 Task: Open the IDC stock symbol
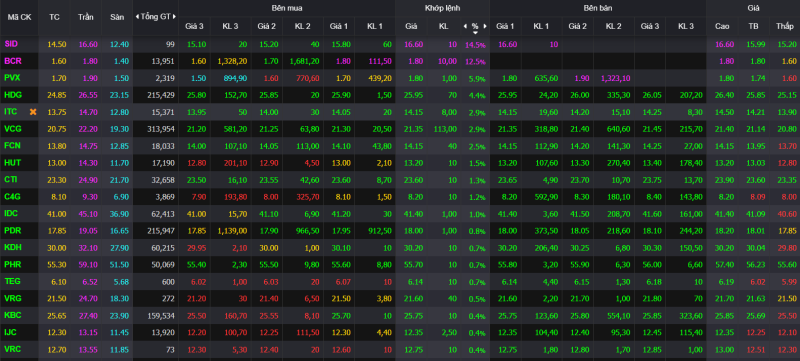point(12,214)
